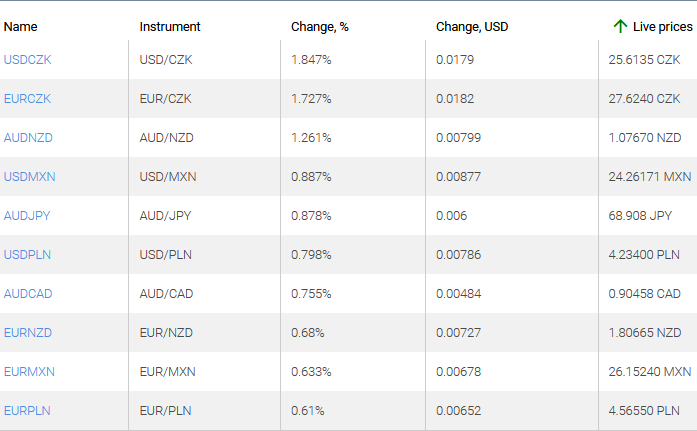Sort by Change, USD header
Screen dimensions: 697x431
coord(472,26)
